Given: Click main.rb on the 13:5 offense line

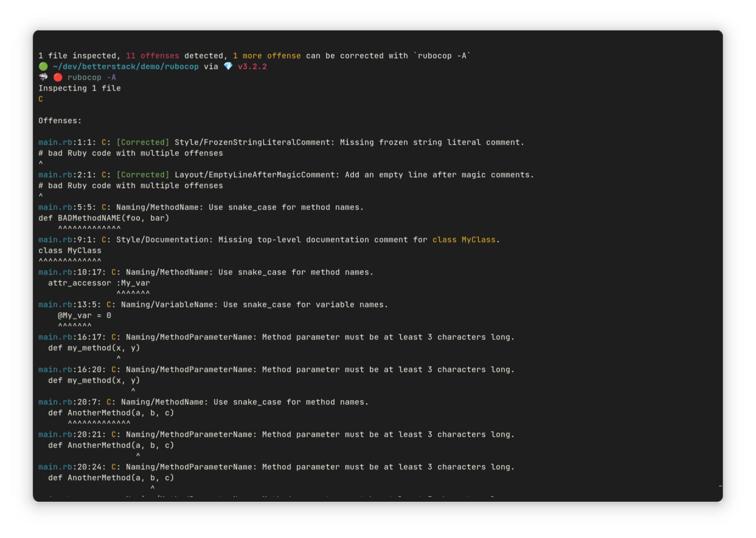Looking at the screenshot, I should (55, 305).
